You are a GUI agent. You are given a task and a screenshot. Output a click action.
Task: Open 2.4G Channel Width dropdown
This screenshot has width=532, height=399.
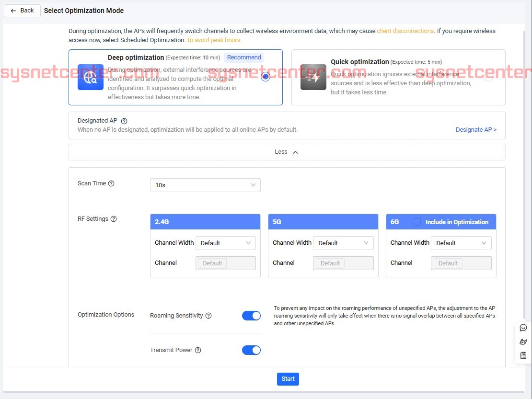[226, 243]
